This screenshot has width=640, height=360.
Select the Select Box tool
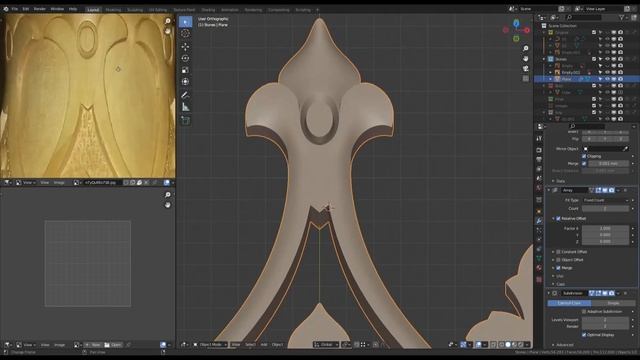pyautogui.click(x=185, y=22)
